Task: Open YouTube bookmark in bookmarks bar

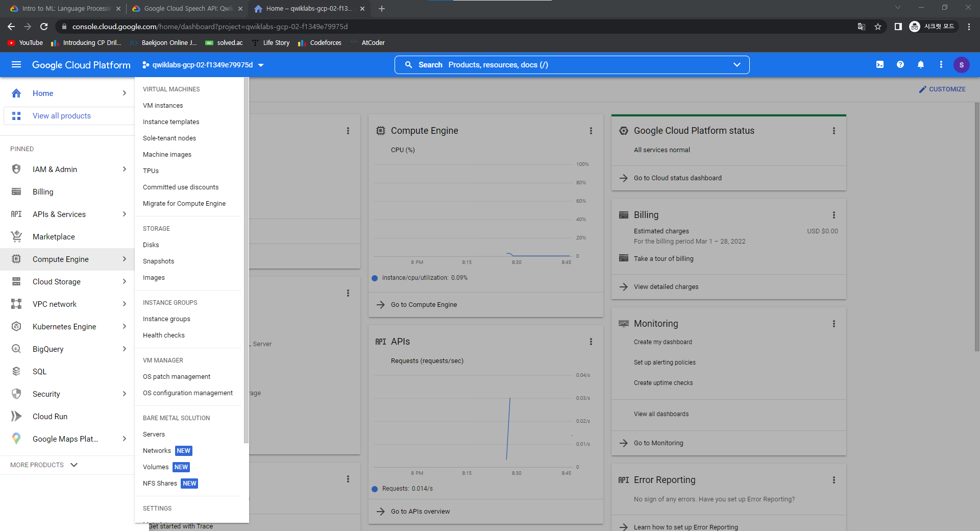Action: pyautogui.click(x=26, y=43)
